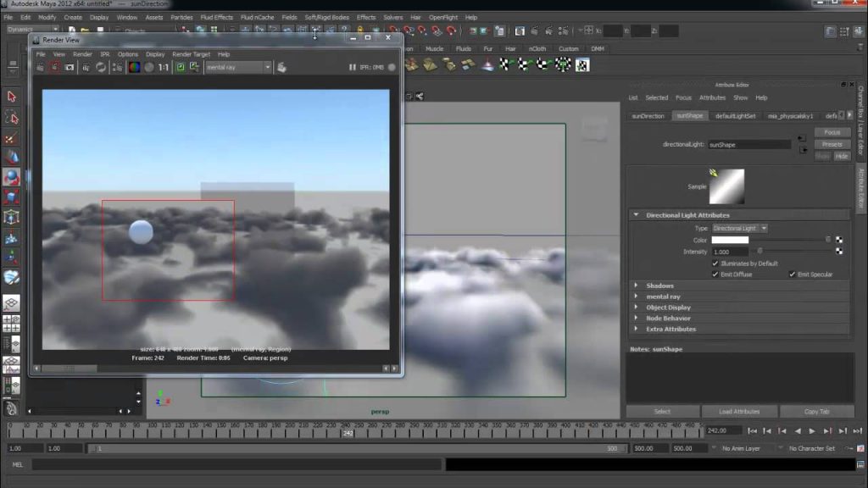Click the white light Color swatch
The width and height of the screenshot is (868, 488).
[x=730, y=240]
